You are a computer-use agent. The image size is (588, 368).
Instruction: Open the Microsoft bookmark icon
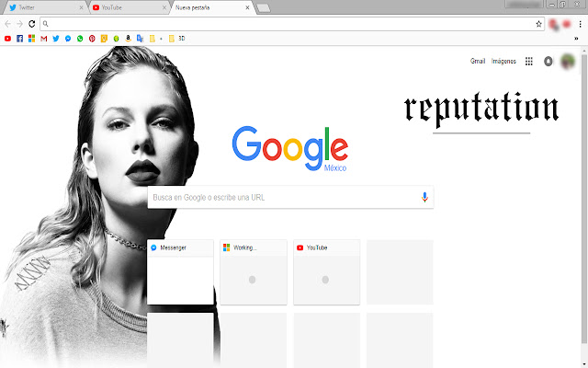pos(31,39)
